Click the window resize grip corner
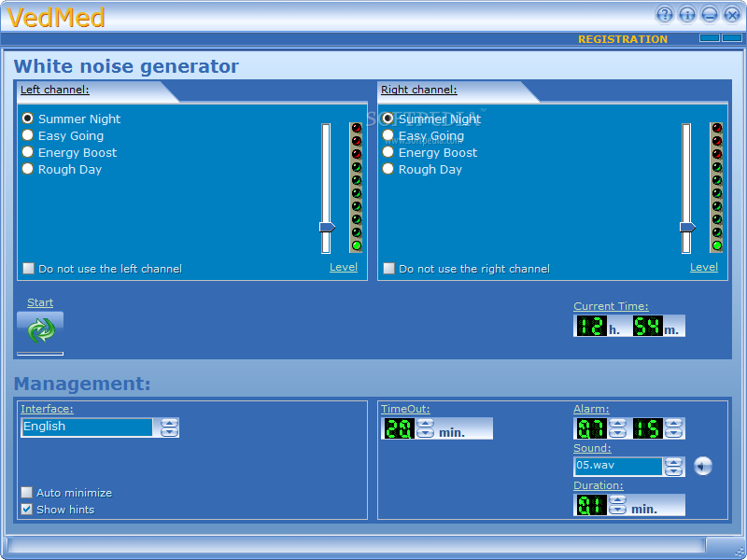Screen dimensions: 747x560 tap(738, 552)
